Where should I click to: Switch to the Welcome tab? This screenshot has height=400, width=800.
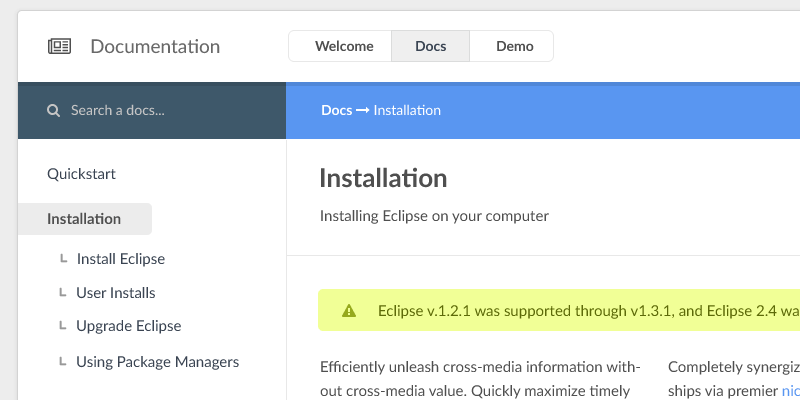343,46
